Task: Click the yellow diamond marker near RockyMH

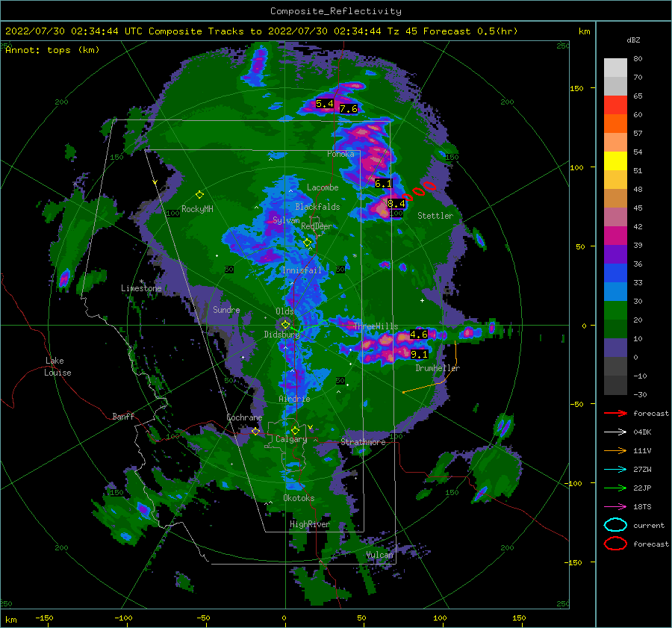Action: [x=199, y=195]
